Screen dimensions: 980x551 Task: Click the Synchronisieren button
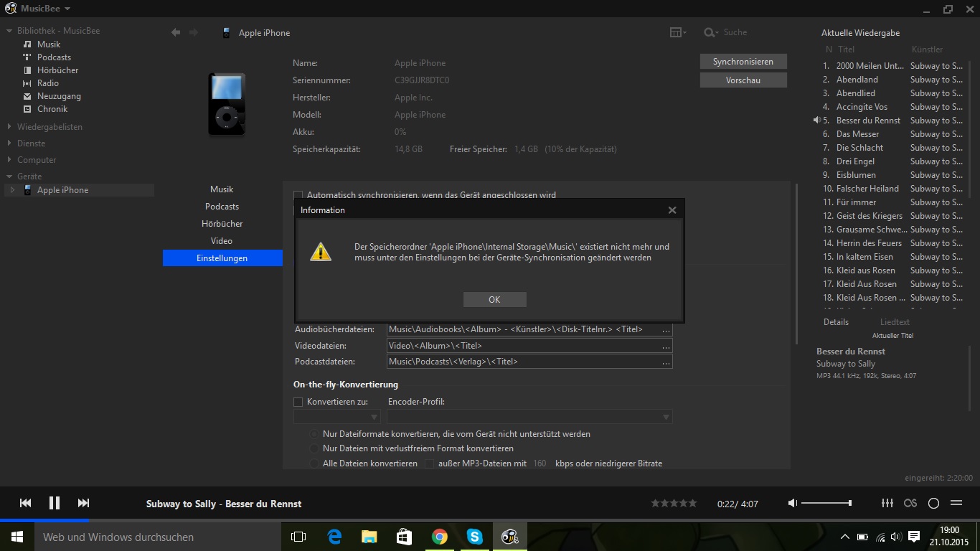click(743, 62)
